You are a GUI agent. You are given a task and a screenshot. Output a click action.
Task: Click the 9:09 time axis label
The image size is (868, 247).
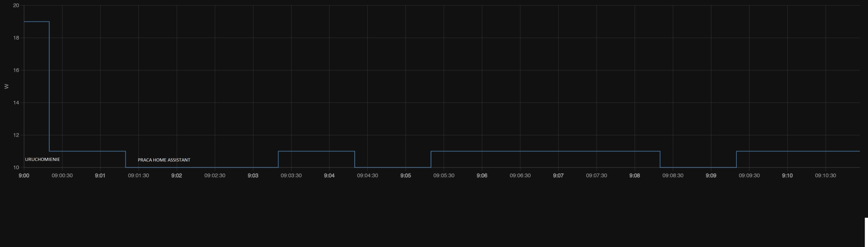(711, 176)
